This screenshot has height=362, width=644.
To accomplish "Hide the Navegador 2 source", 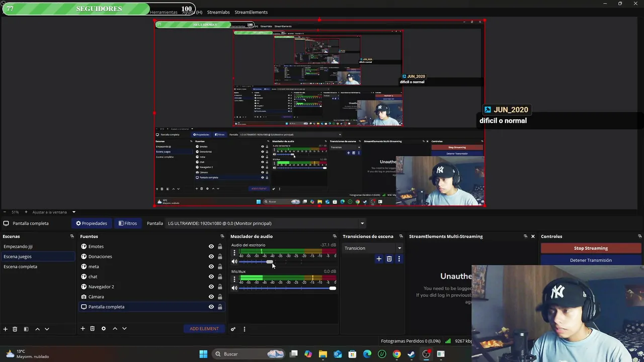I will coord(211,287).
